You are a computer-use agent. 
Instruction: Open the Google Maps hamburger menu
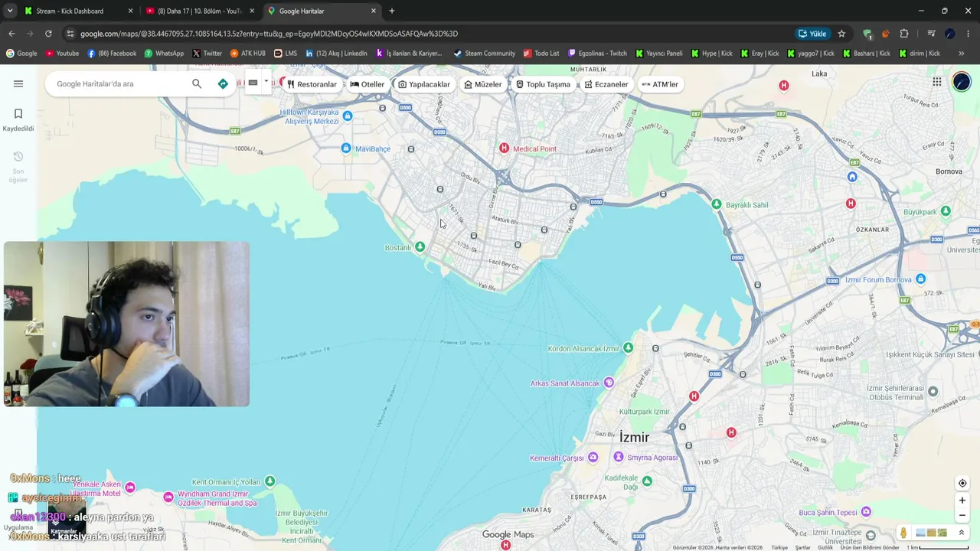[18, 83]
